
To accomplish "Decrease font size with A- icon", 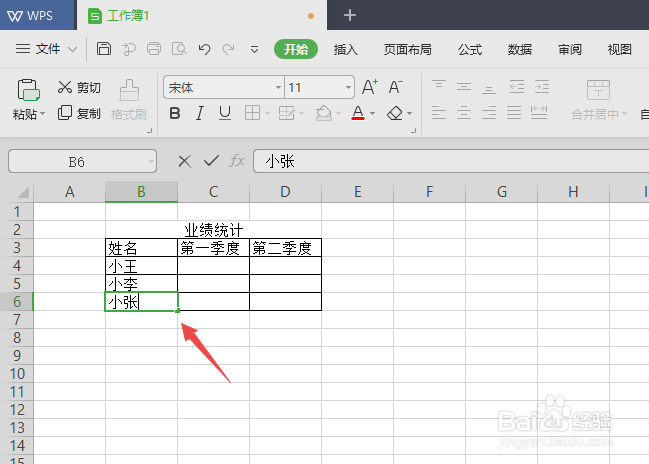I will tap(395, 87).
